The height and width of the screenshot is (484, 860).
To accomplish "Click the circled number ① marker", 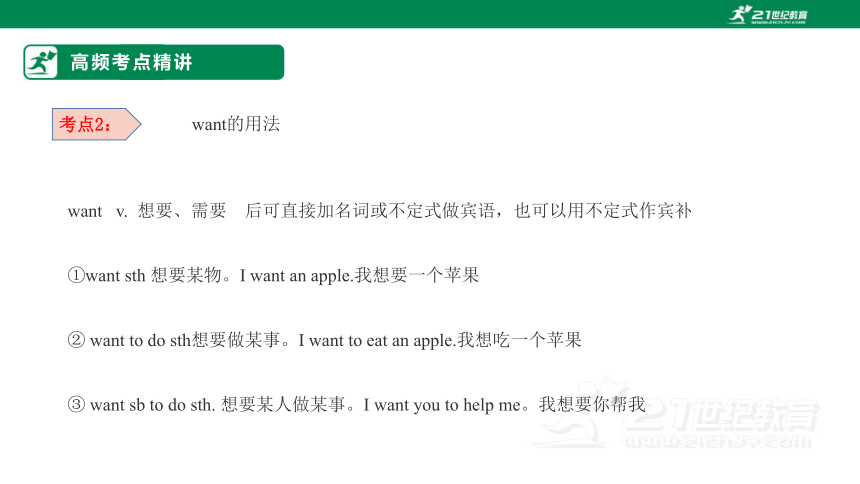I will [76, 275].
